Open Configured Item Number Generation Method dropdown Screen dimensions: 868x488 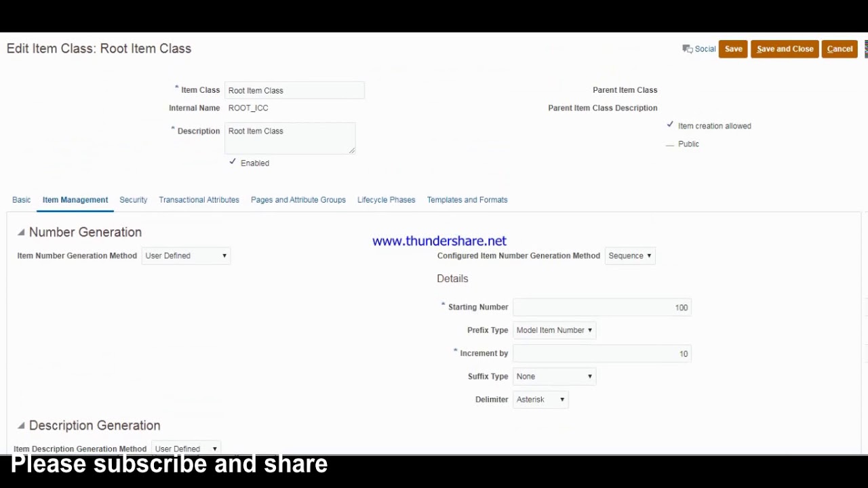point(630,256)
